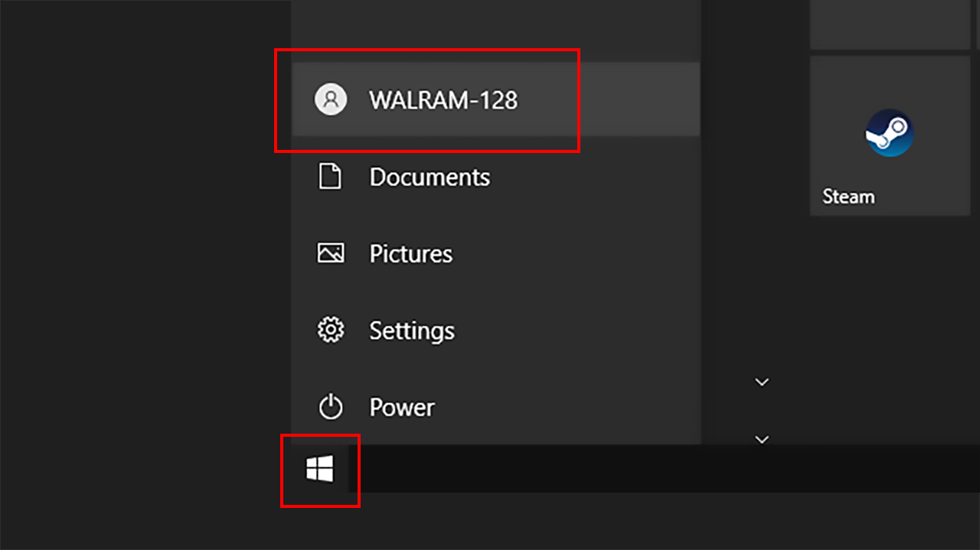Open the Settings entry label
The width and height of the screenshot is (980, 550).
[412, 330]
